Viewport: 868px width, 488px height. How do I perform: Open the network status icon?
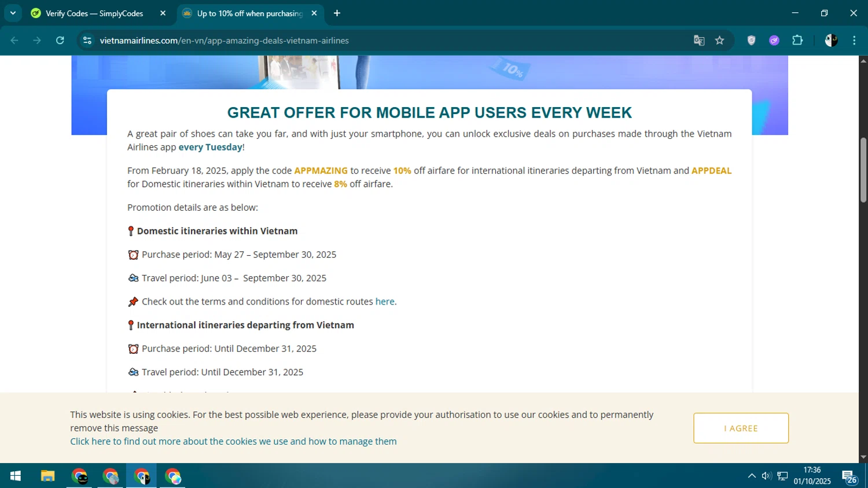(x=782, y=476)
